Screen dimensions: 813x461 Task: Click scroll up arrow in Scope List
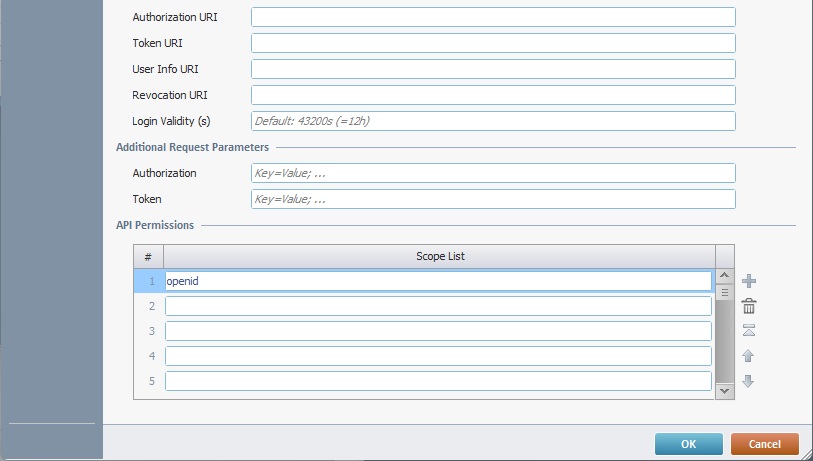coord(724,276)
